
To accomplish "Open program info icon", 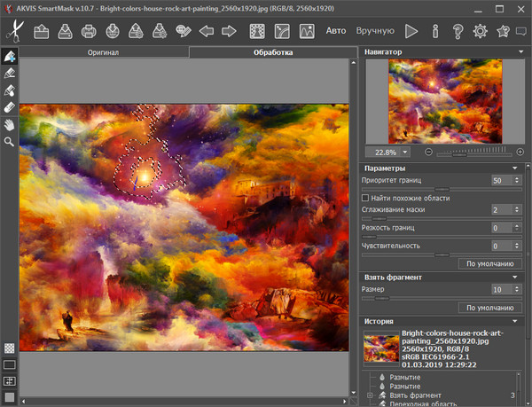I will click(x=434, y=31).
